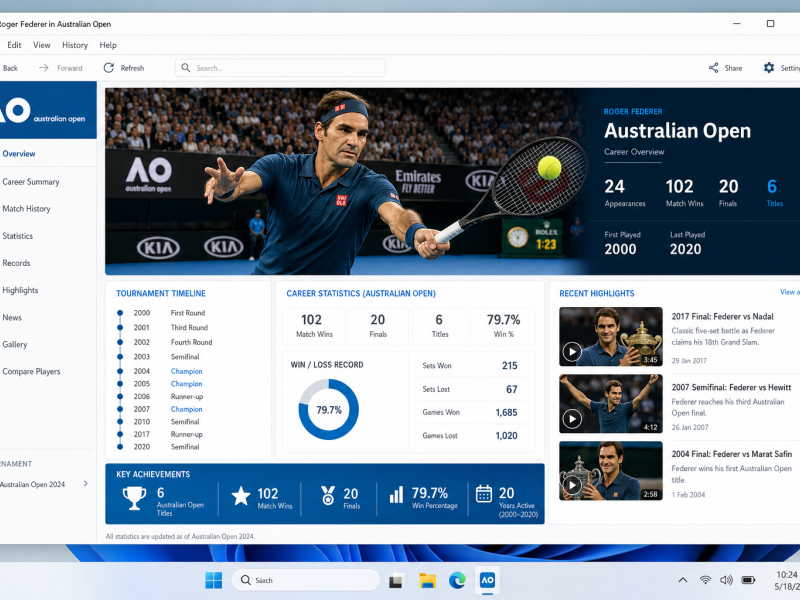This screenshot has height=600, width=800.
Task: Click the trophy icon in Key Achievements
Action: pyautogui.click(x=134, y=497)
